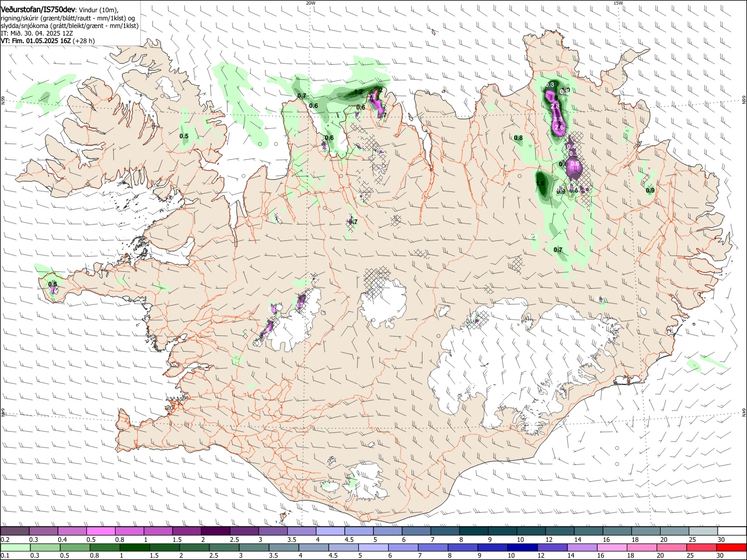
Task: Click the 0.5 value over the Westfjords
Action: tap(184, 136)
